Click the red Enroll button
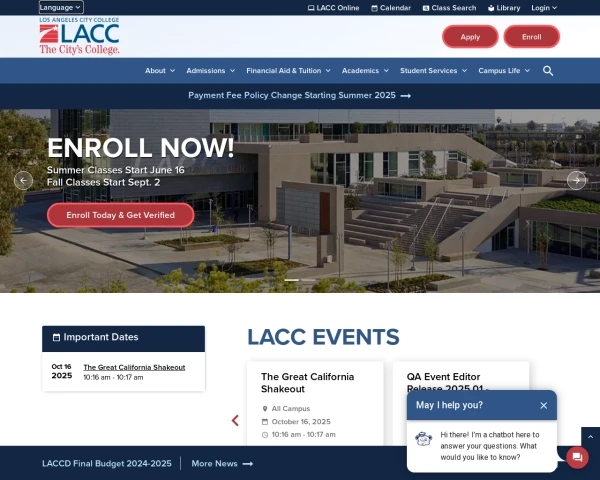The height and width of the screenshot is (480, 600). point(532,37)
